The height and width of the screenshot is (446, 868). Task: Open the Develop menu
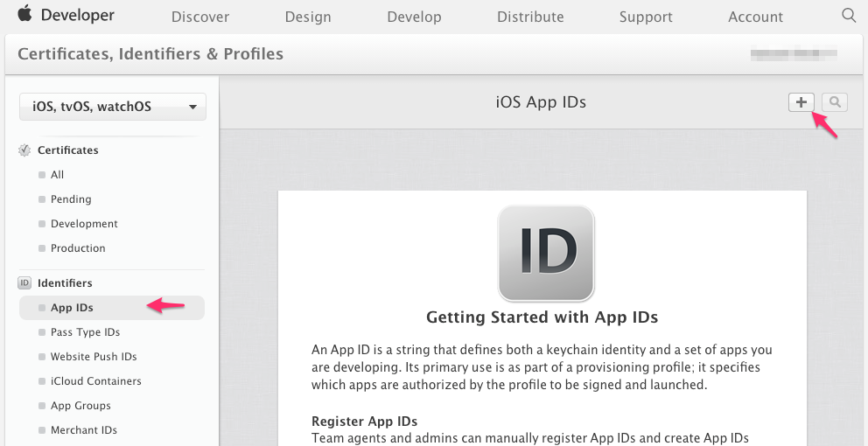coord(414,17)
